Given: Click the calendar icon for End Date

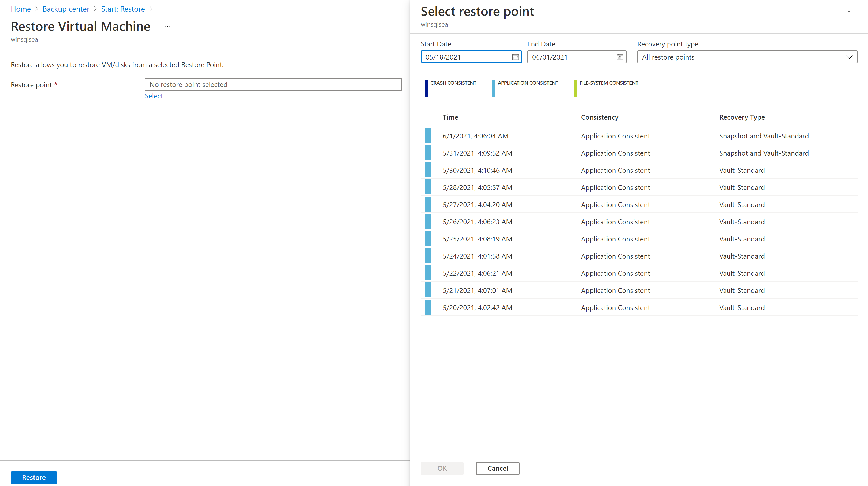Looking at the screenshot, I should tap(620, 57).
